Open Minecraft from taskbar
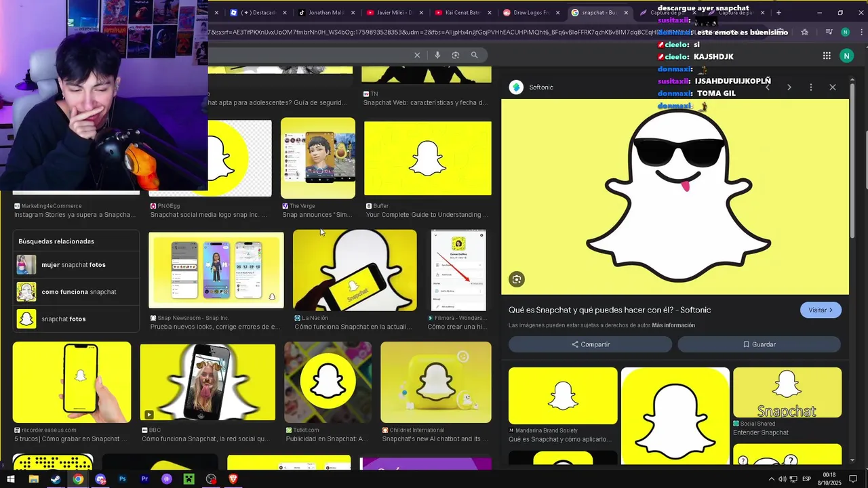The height and width of the screenshot is (488, 868). [189, 479]
